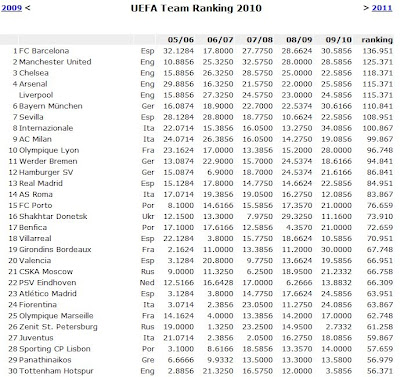Click Barcelona's ranking total 136.951
This screenshot has width=400, height=377.
tap(378, 51)
